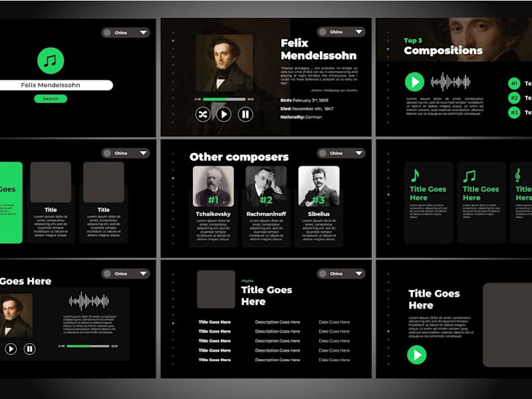Click the 'Compositions' heading text
This screenshot has width=532, height=399.
coord(443,51)
